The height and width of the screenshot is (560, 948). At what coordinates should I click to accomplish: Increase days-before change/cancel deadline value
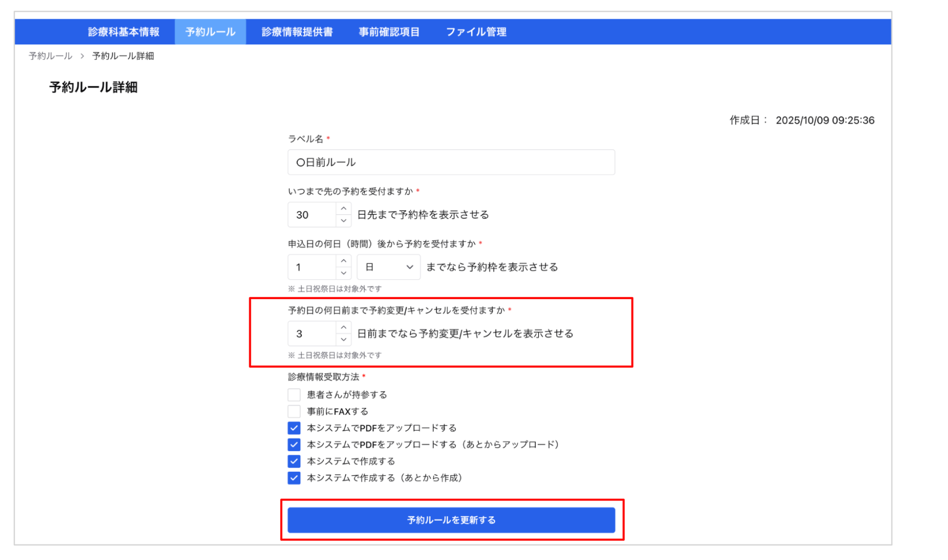click(344, 328)
